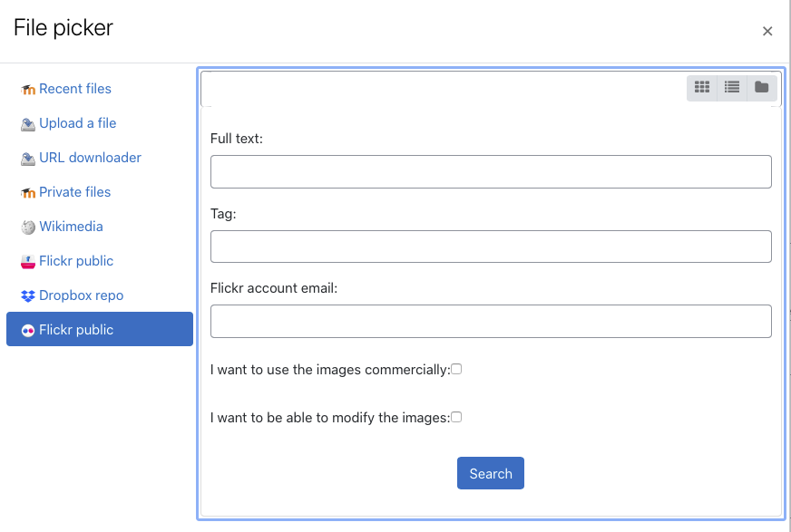Enable commercial image use checkbox

456,369
